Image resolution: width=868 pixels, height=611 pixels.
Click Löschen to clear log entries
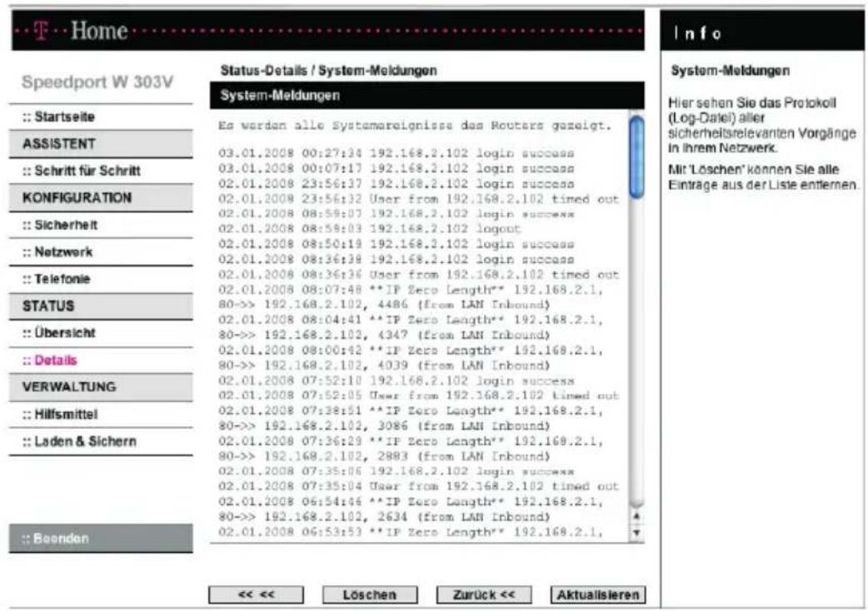click(370, 595)
